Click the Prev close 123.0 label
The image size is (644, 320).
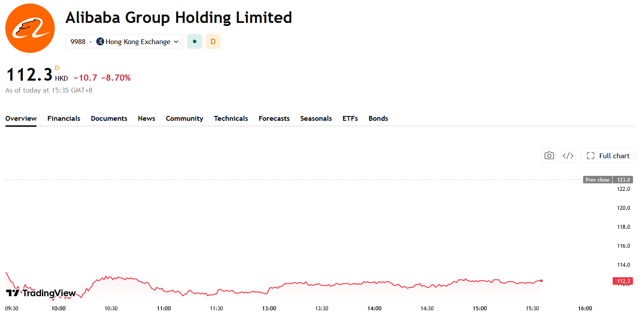click(x=608, y=179)
